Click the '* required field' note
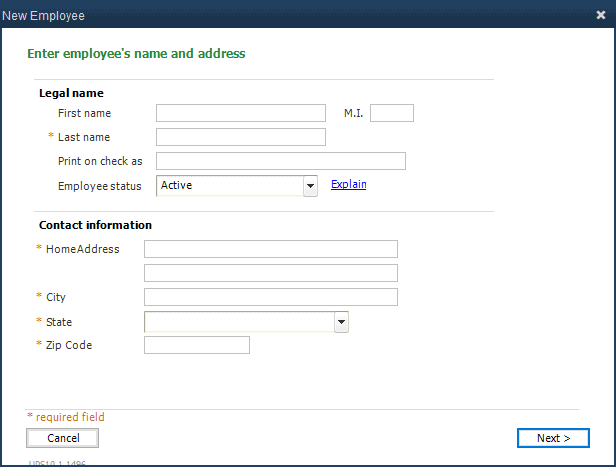The height and width of the screenshot is (467, 616). tap(66, 417)
